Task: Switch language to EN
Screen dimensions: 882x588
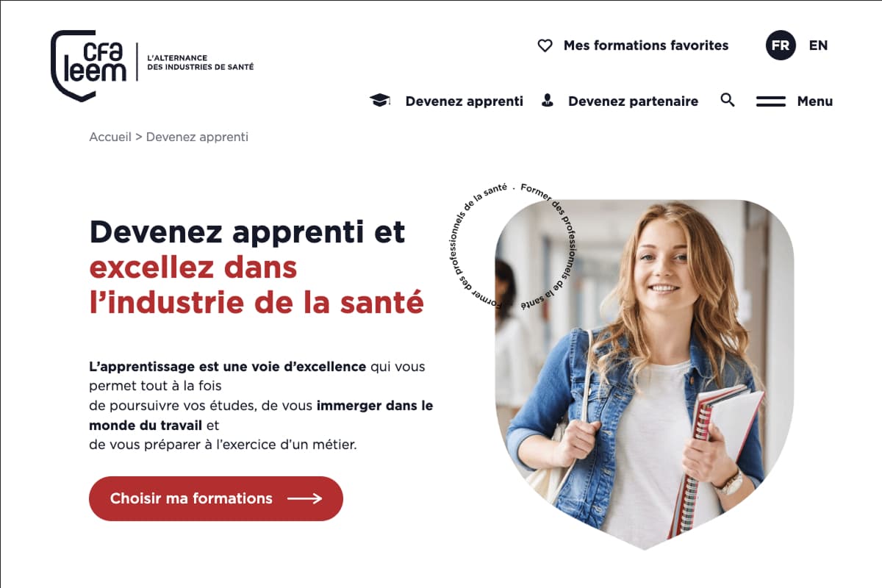Action: point(818,46)
